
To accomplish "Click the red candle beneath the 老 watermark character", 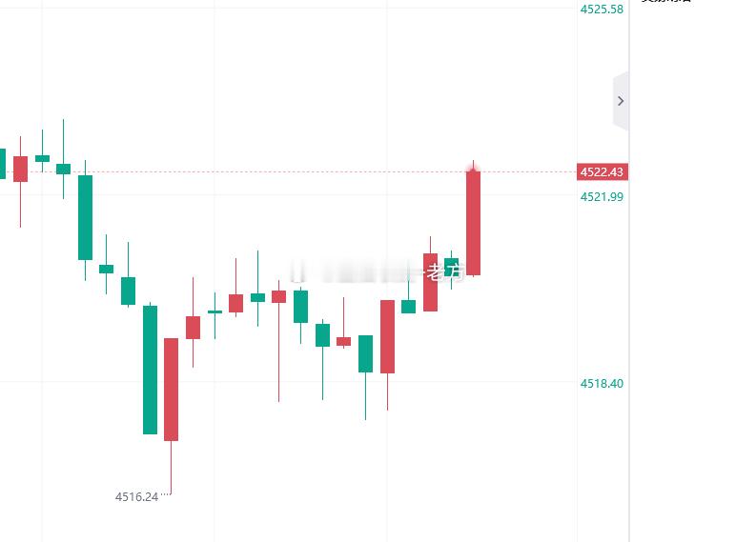I will [x=431, y=282].
